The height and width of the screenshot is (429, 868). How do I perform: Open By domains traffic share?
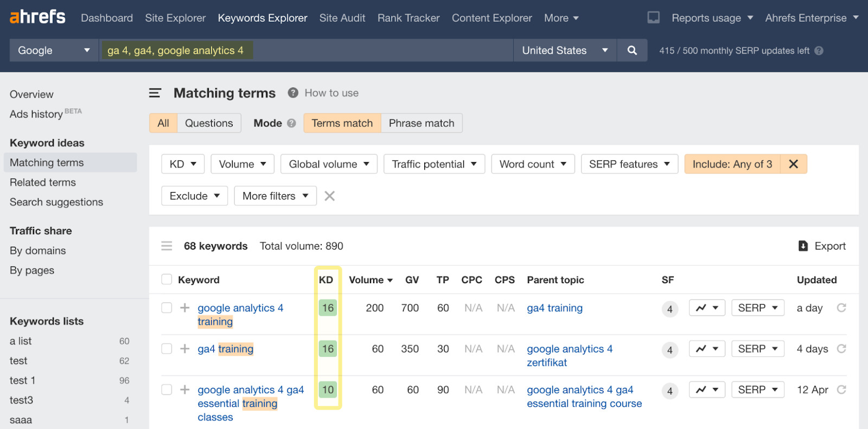pos(37,251)
